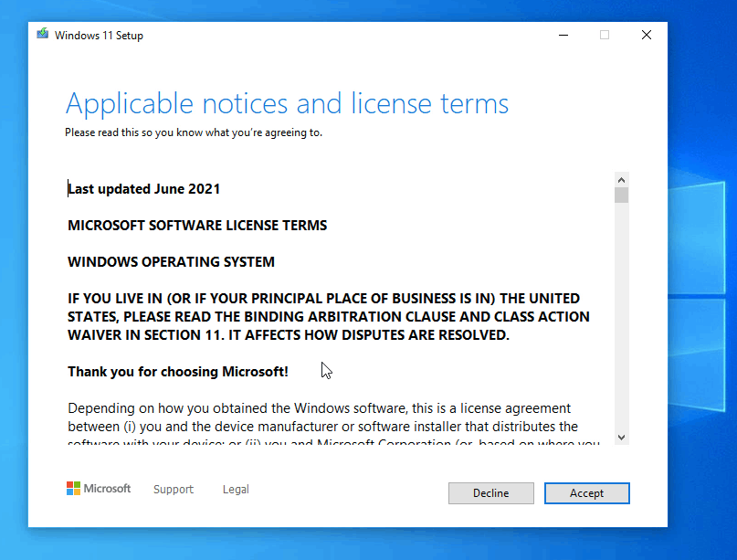Screen dimensions: 737x560
Task: Decline the license terms
Action: pyautogui.click(x=490, y=492)
